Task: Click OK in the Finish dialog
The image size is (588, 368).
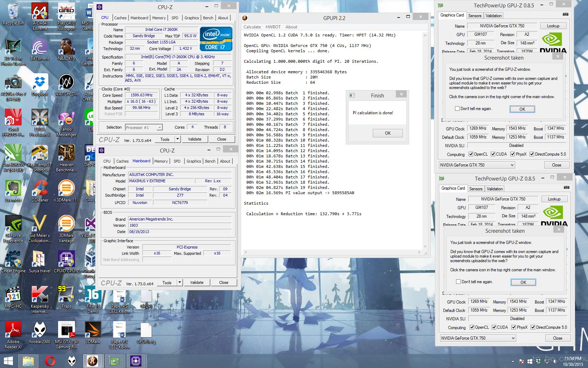Action: tap(388, 133)
